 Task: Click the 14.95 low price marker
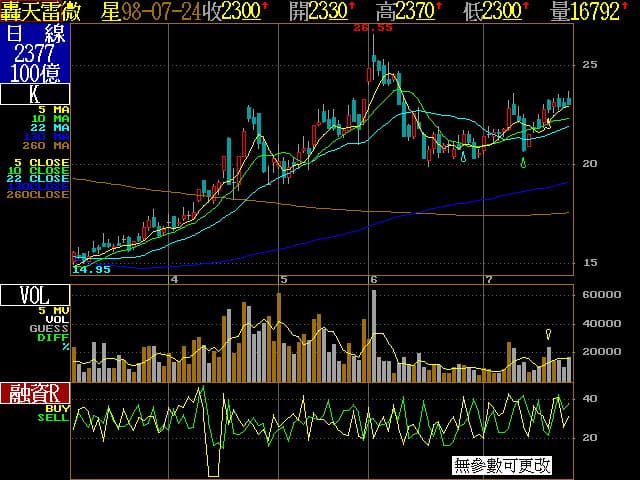[x=91, y=270]
